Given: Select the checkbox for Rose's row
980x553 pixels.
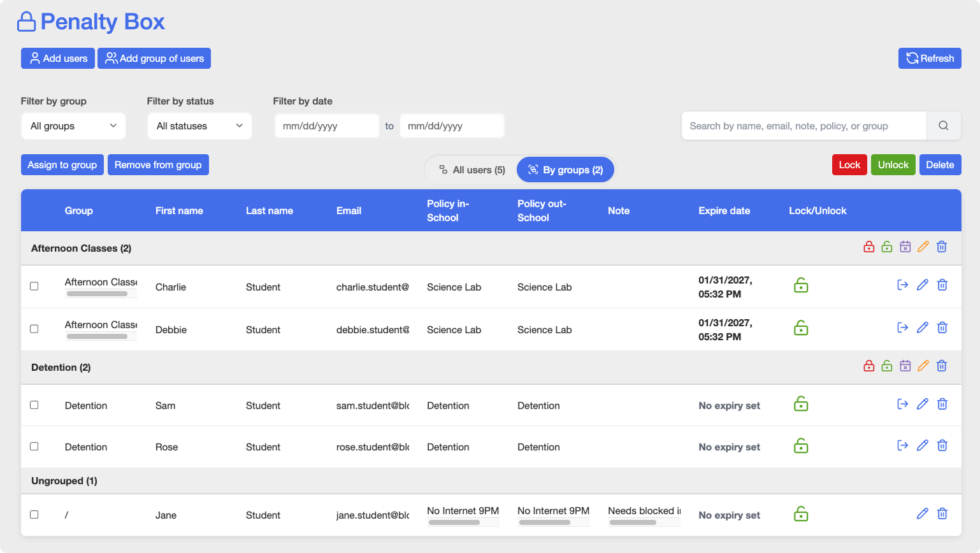Looking at the screenshot, I should [x=34, y=447].
